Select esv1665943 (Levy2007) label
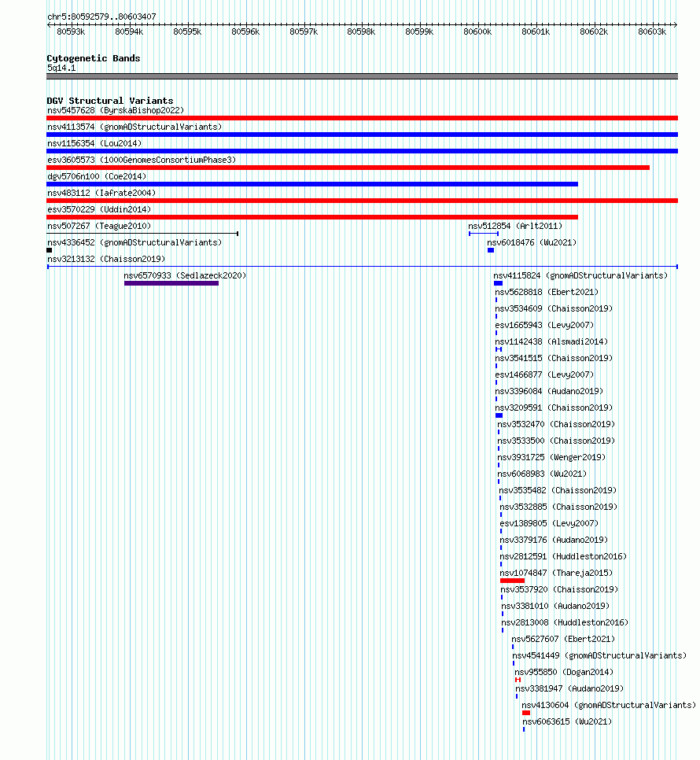 pos(544,325)
